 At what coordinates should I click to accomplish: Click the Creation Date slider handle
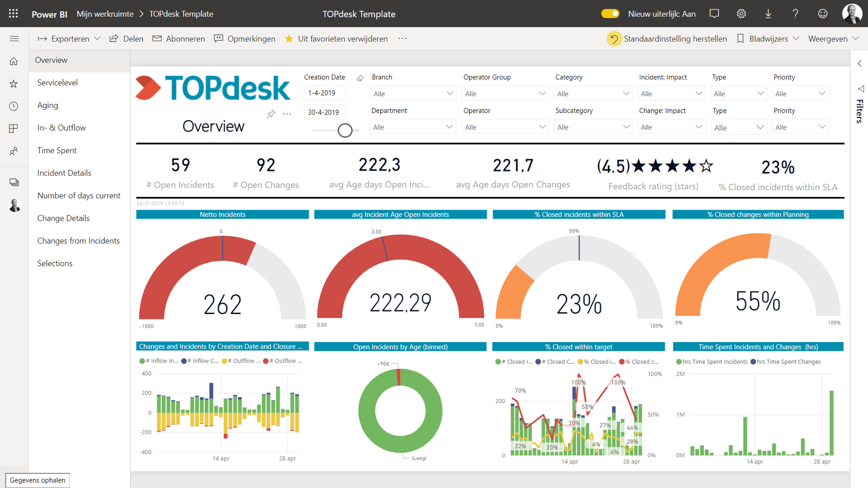pos(345,130)
